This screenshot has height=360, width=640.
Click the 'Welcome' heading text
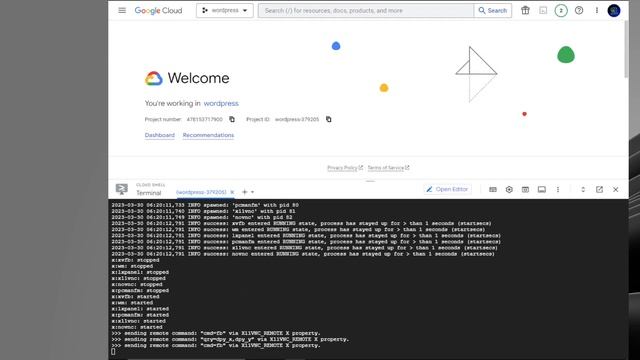click(198, 78)
